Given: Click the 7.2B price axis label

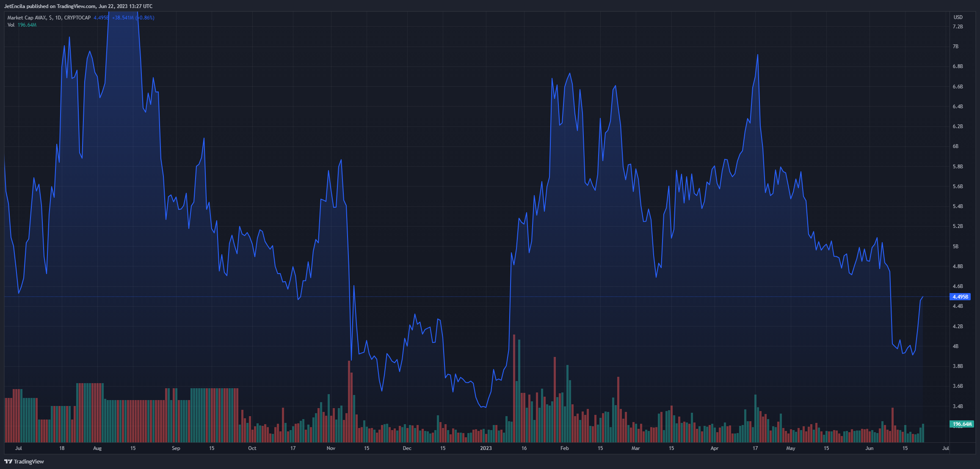Looking at the screenshot, I should (x=958, y=27).
